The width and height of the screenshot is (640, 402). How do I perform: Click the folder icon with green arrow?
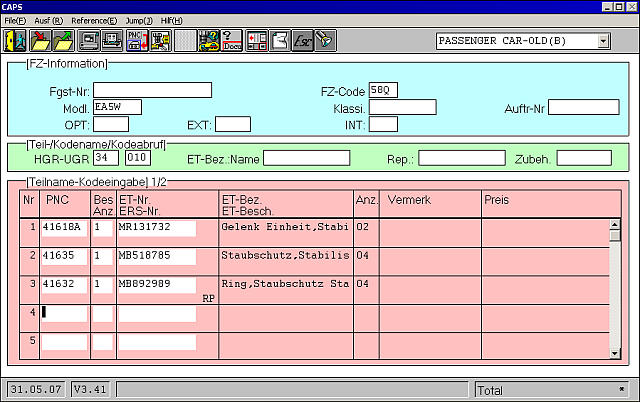pyautogui.click(x=63, y=41)
